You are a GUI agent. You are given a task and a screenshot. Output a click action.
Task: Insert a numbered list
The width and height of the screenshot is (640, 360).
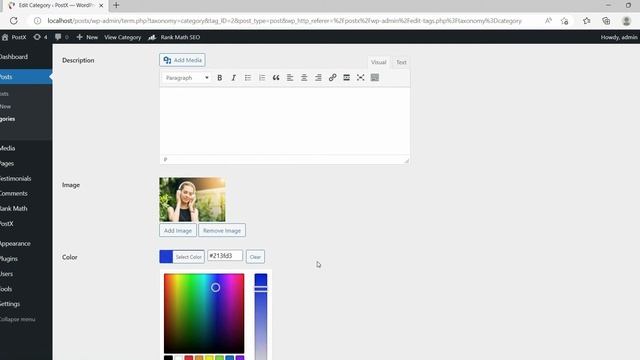[x=262, y=78]
